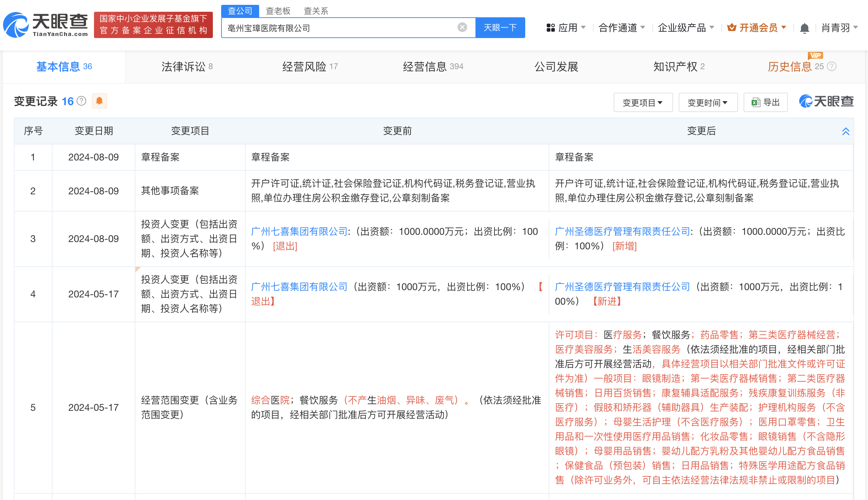868x500 pixels.
Task: Open the 经营风险 tab
Action: (310, 66)
